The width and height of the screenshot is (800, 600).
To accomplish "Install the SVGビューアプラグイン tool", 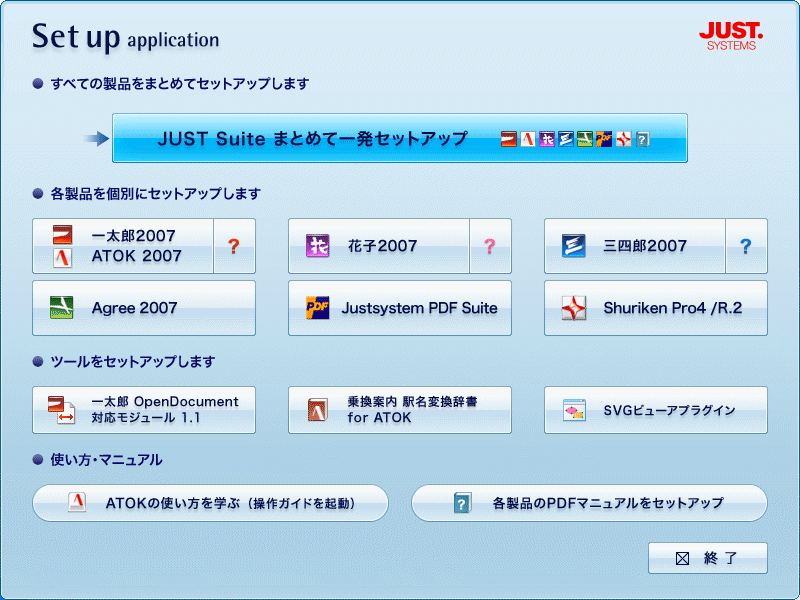I will tap(656, 410).
